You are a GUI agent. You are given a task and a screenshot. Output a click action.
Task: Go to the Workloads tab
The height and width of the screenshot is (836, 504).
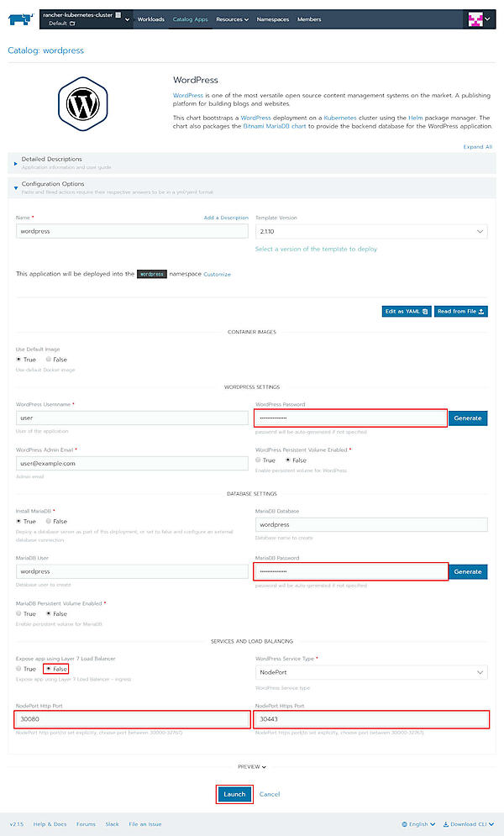tap(150, 19)
